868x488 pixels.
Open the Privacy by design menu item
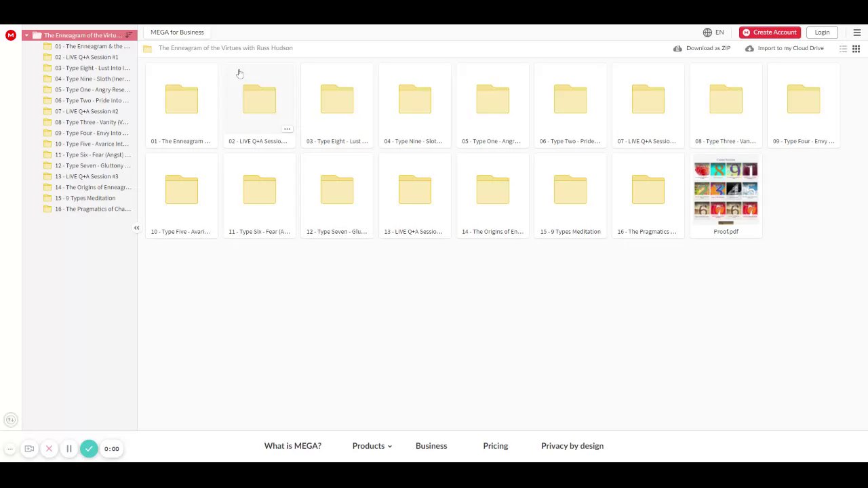pyautogui.click(x=572, y=446)
